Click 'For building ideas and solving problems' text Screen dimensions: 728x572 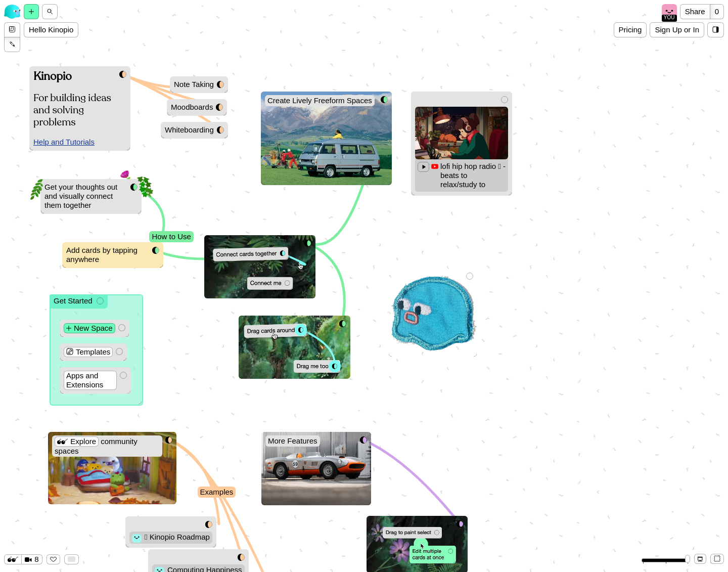pos(72,110)
